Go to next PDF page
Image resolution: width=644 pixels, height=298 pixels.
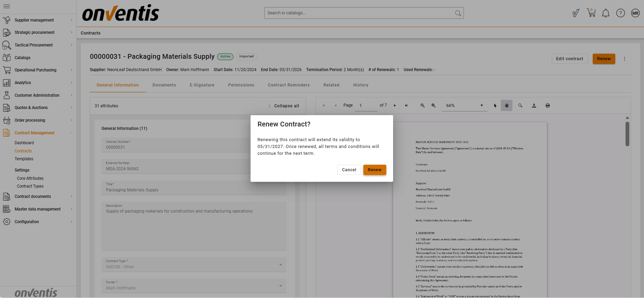coord(394,106)
